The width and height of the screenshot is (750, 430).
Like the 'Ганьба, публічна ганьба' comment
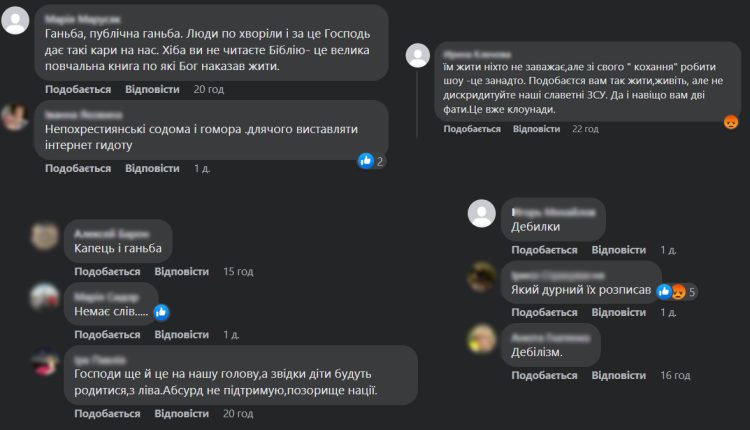(x=78, y=89)
